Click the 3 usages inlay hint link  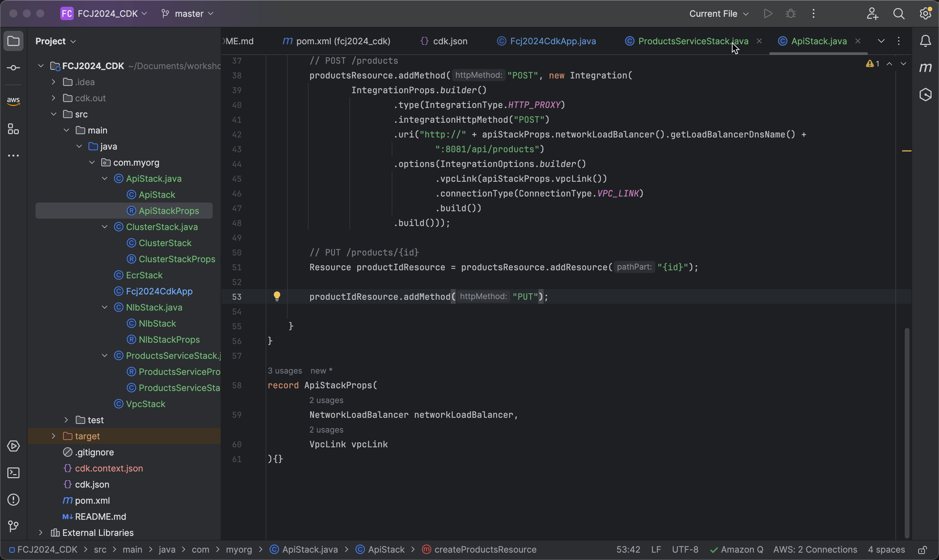tap(285, 371)
